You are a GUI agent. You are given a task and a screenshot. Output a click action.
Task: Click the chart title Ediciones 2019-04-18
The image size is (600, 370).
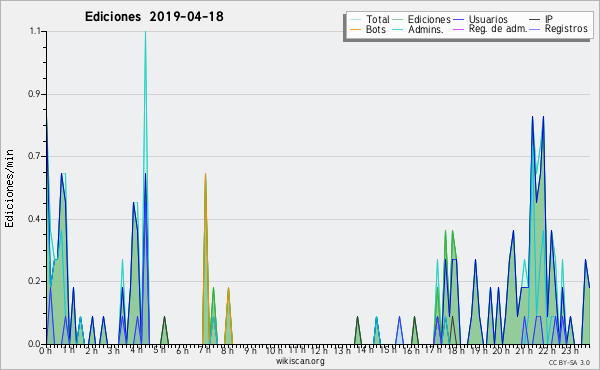(x=154, y=16)
